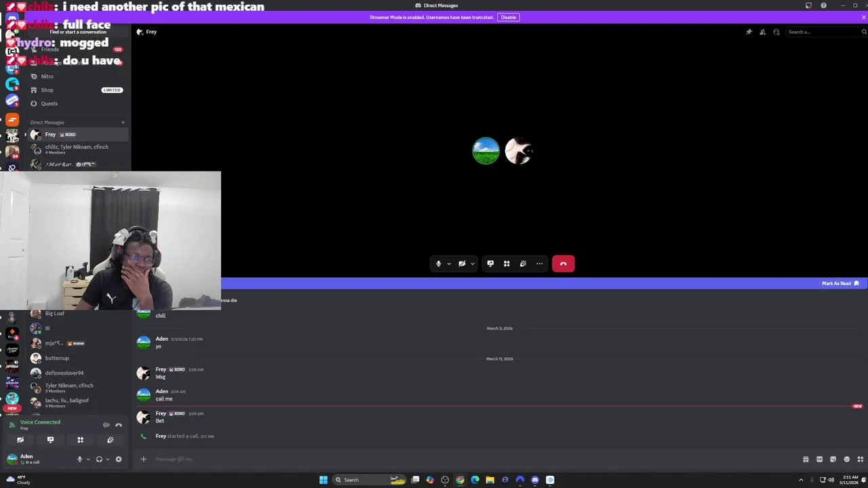This screenshot has width=868, height=488.
Task: Expand input device options in user panel
Action: coord(88,460)
